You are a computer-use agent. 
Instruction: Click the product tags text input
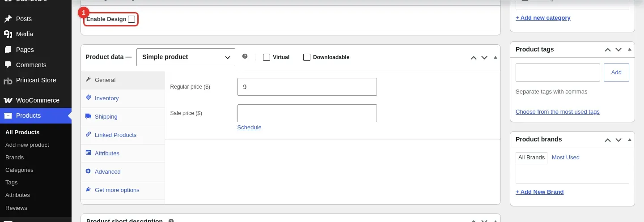coord(558,73)
